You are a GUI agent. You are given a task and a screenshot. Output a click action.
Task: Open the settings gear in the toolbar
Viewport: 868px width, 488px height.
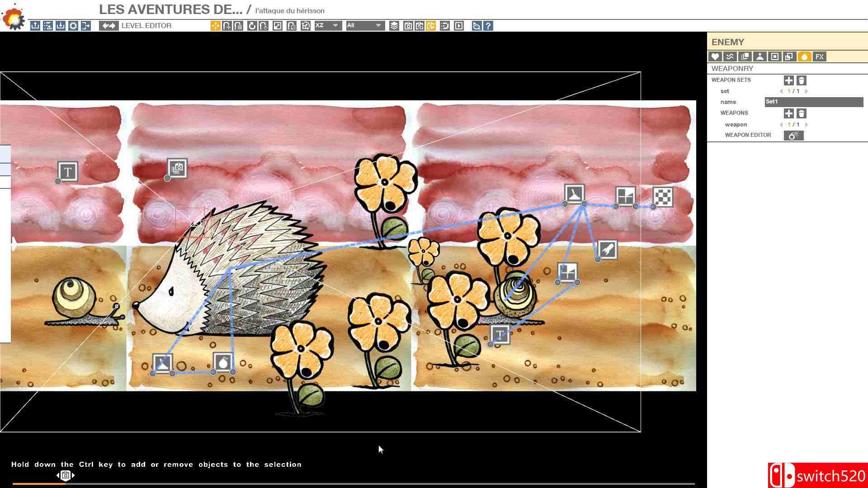[73, 26]
